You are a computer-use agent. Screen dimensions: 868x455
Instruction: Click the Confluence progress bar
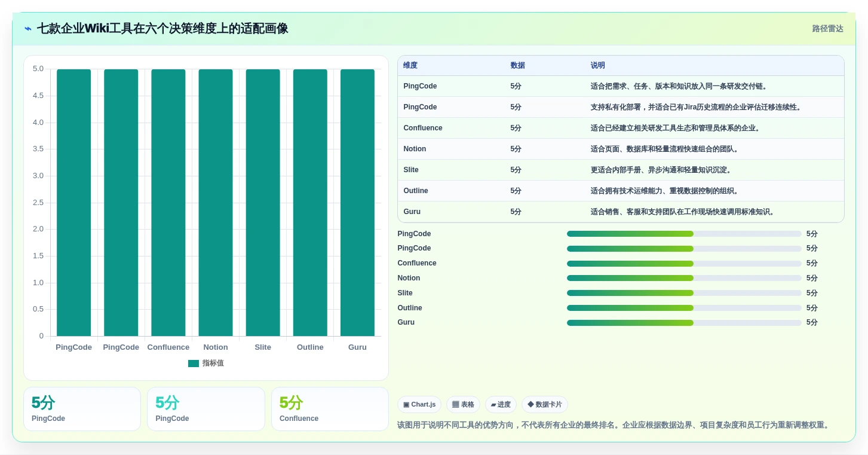pyautogui.click(x=684, y=264)
